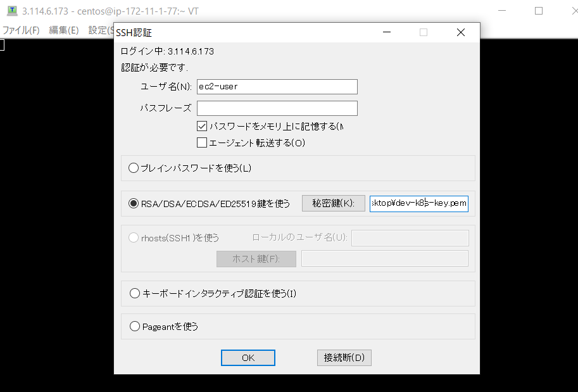The image size is (578, 392).
Task: Click the Tera Term title bar icon
Action: coord(11,11)
